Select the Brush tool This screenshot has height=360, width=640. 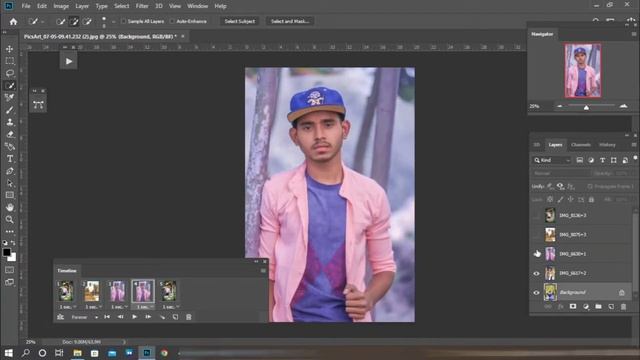[x=10, y=110]
